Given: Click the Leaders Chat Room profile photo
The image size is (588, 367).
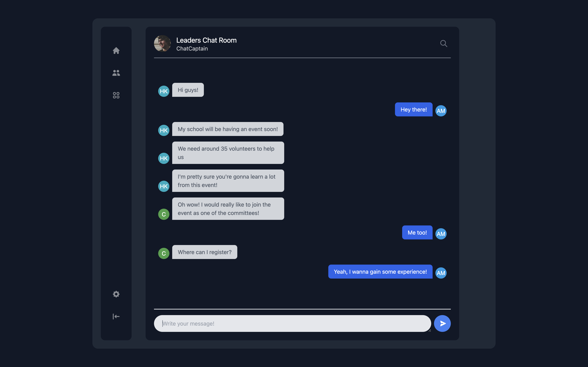Looking at the screenshot, I should point(162,44).
